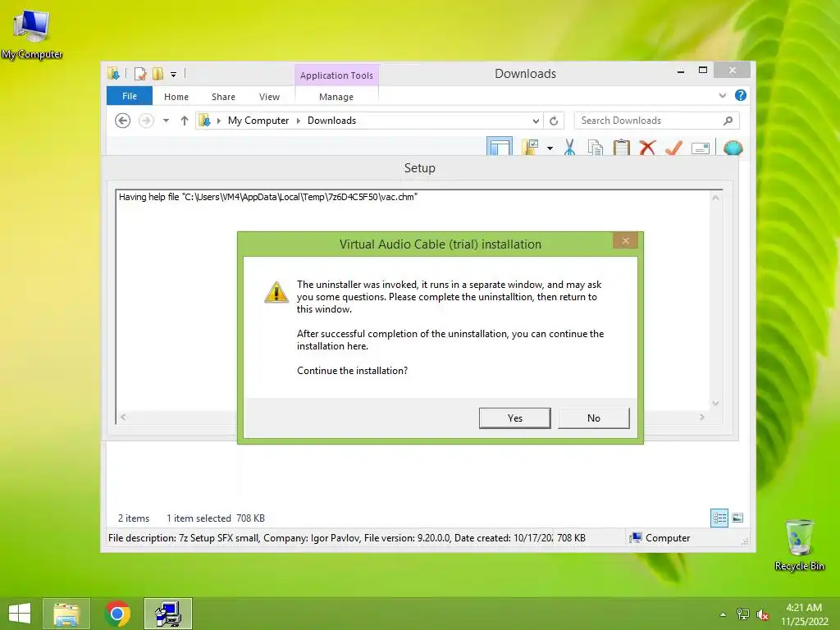This screenshot has width=840, height=630.
Task: Open the Customize Quick Access Toolbar dropdown
Action: click(174, 75)
